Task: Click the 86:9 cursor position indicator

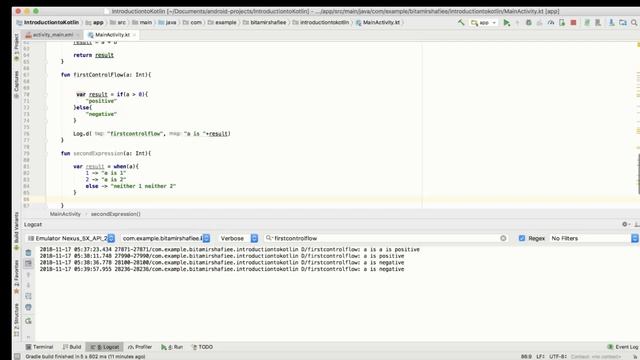Action: tap(526, 356)
